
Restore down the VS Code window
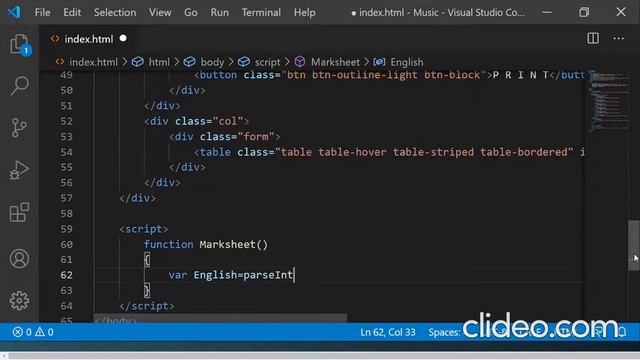584,12
